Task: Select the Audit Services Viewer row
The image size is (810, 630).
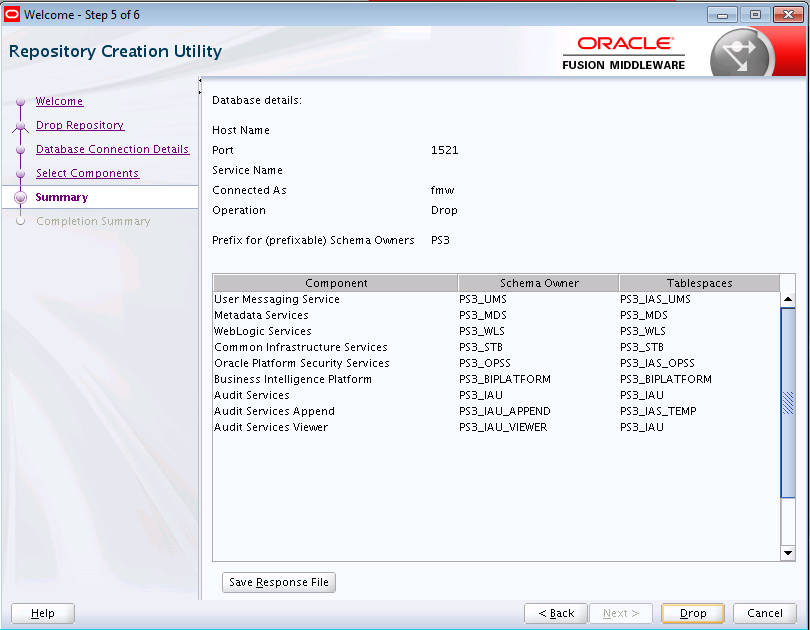Action: (496, 428)
